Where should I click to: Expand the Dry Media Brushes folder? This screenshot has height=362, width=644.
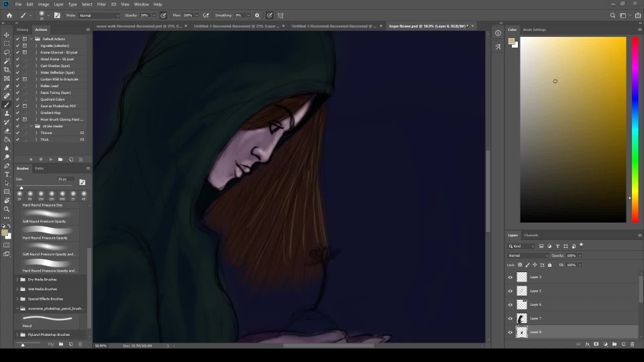17,280
